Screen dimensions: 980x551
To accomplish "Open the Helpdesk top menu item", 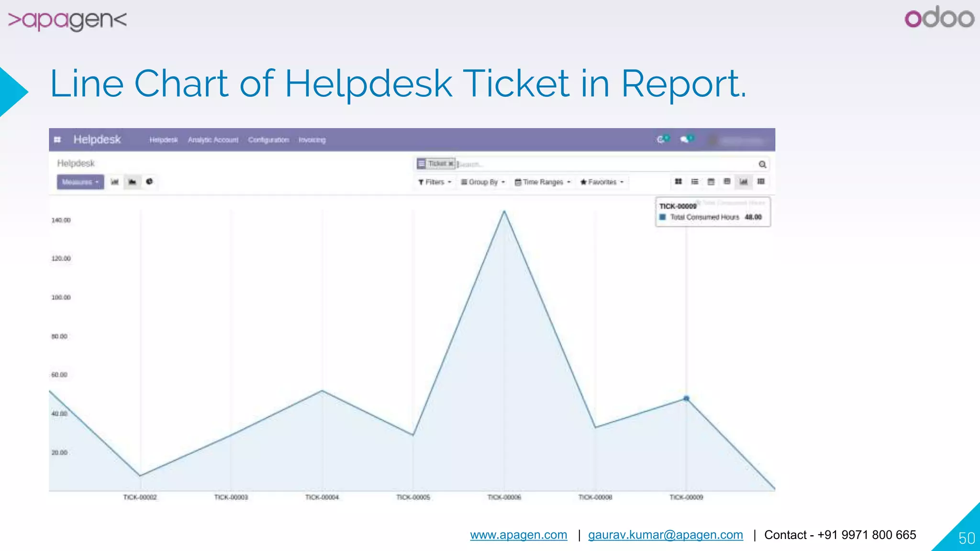I will [x=164, y=140].
